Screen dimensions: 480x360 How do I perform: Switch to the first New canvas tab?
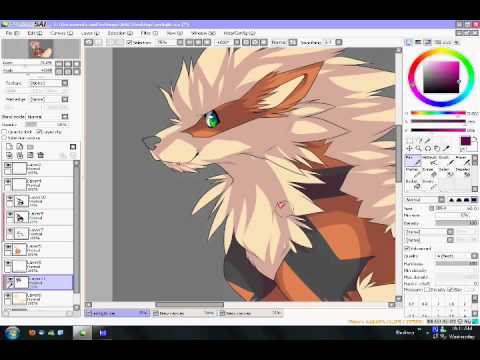coord(184,313)
